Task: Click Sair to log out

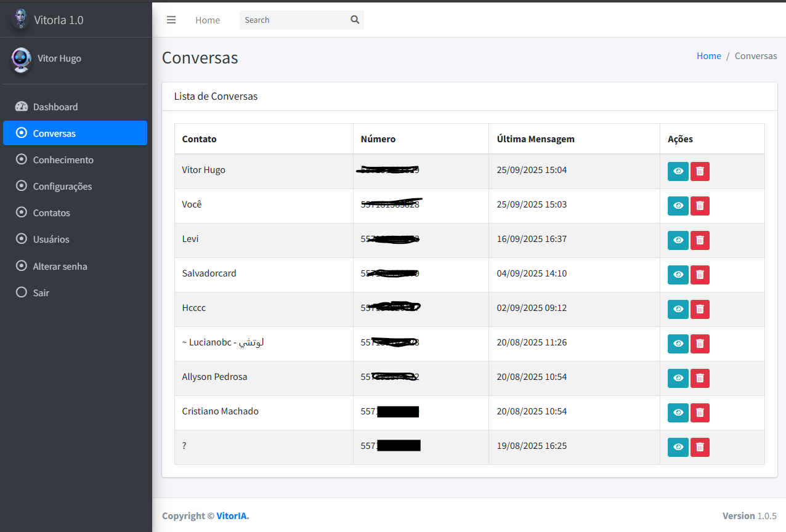Action: coord(41,292)
